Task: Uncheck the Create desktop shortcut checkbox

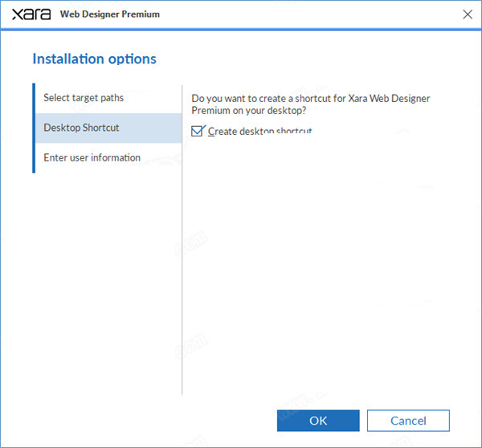Action: [198, 131]
